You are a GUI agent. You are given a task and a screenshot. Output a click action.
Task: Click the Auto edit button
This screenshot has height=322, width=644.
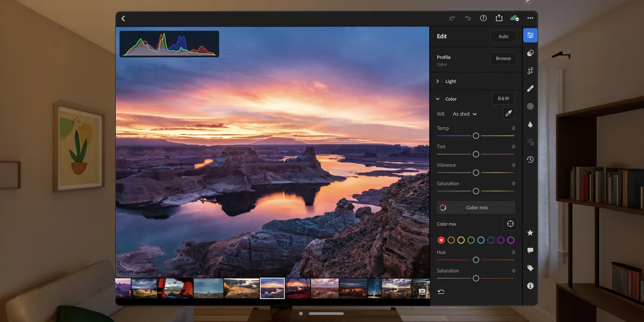coord(503,36)
